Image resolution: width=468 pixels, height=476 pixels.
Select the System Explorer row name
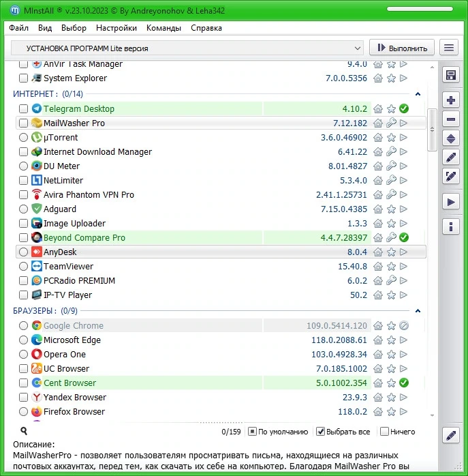[75, 78]
